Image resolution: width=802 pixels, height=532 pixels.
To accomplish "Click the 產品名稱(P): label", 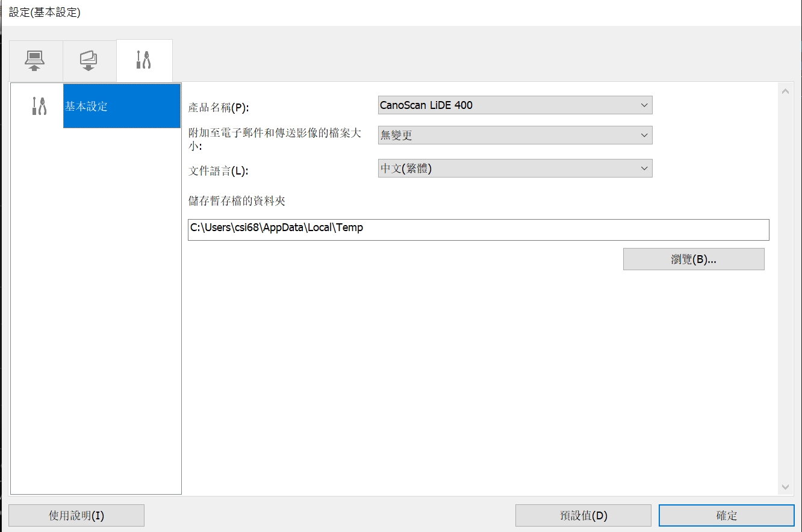I will point(219,108).
